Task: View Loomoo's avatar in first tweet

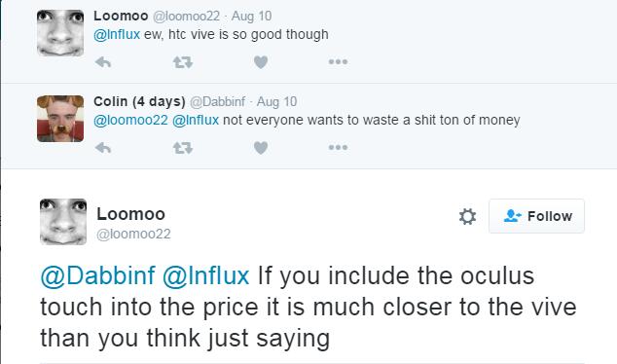Action: [60, 33]
